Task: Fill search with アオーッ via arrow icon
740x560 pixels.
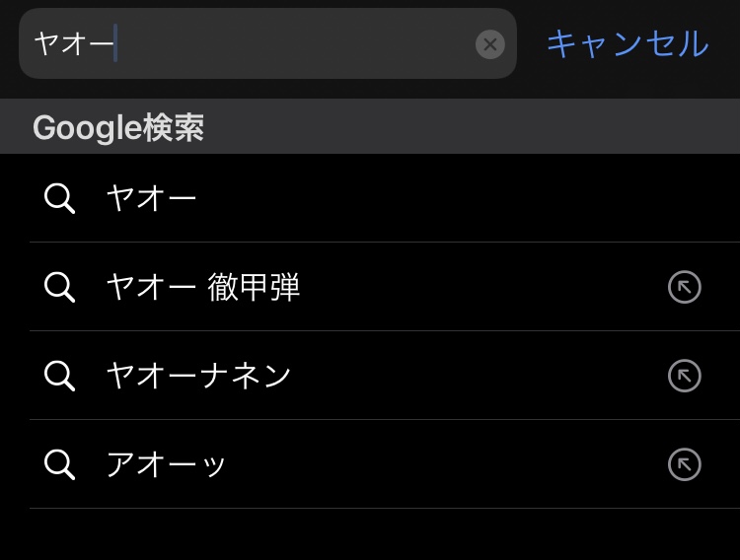Action: [x=684, y=464]
